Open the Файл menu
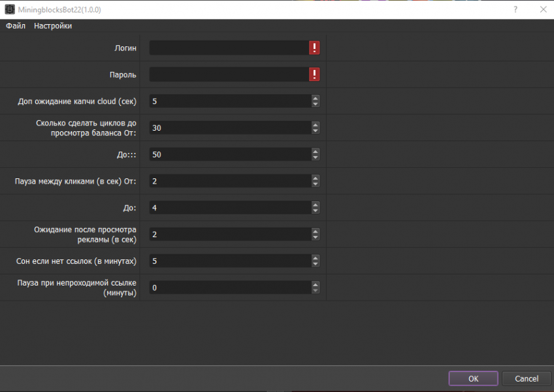 click(16, 25)
